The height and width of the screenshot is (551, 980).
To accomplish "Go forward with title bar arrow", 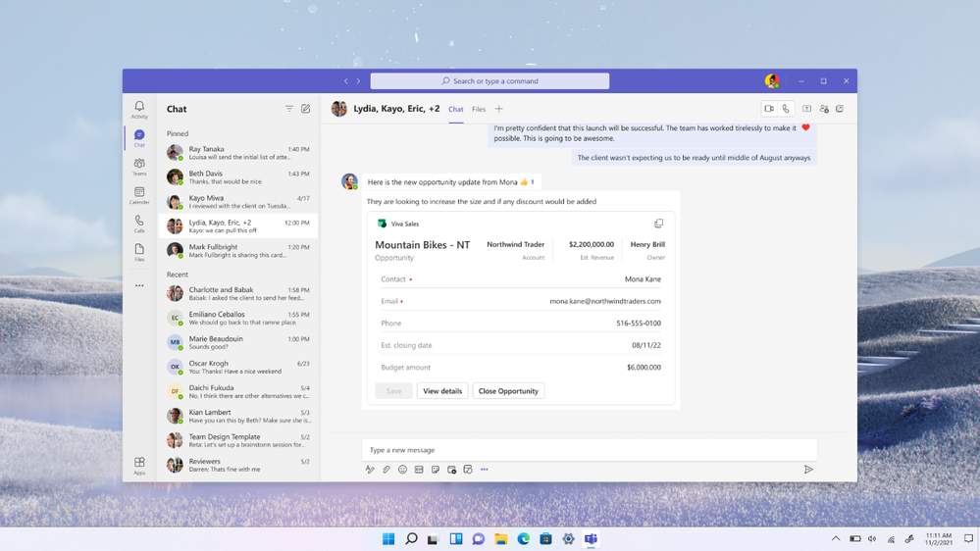I will point(358,80).
